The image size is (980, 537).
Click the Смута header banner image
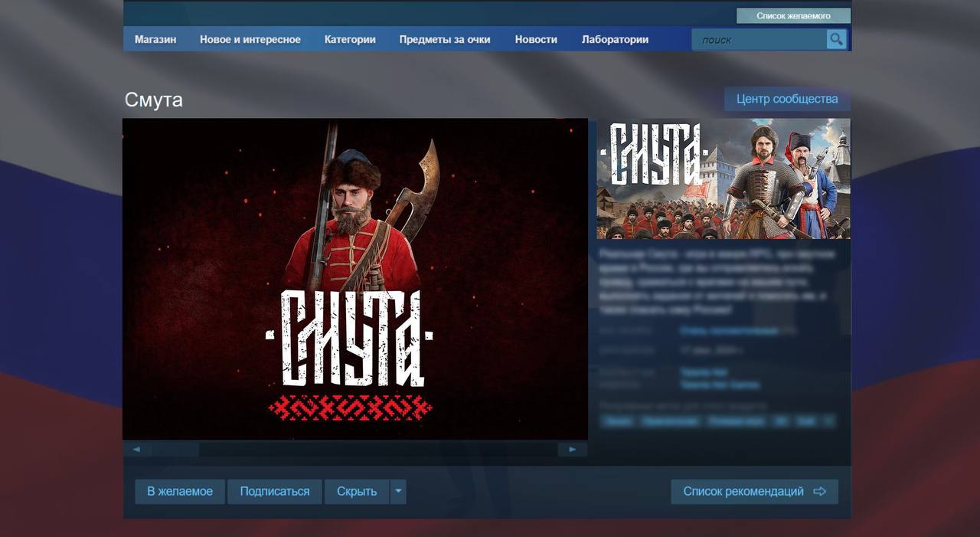coord(724,178)
